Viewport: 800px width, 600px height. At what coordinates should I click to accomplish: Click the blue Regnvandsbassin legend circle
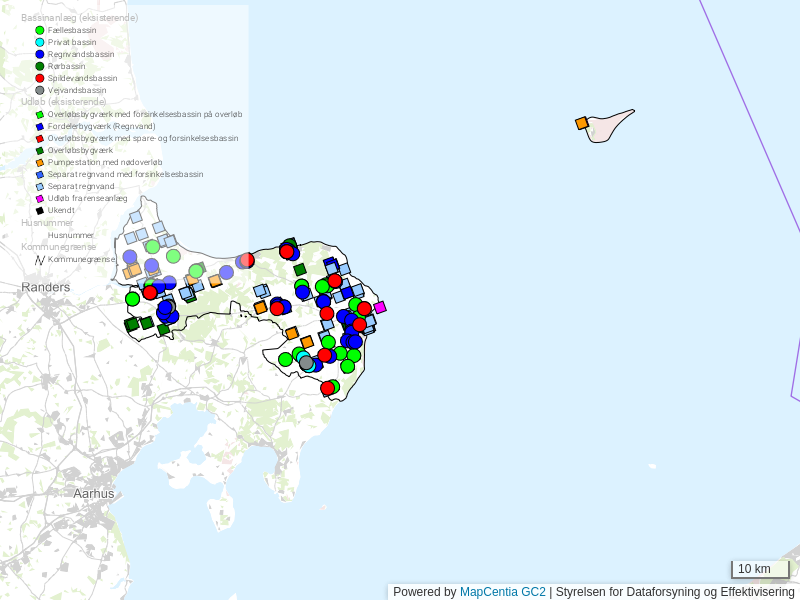tap(40, 54)
